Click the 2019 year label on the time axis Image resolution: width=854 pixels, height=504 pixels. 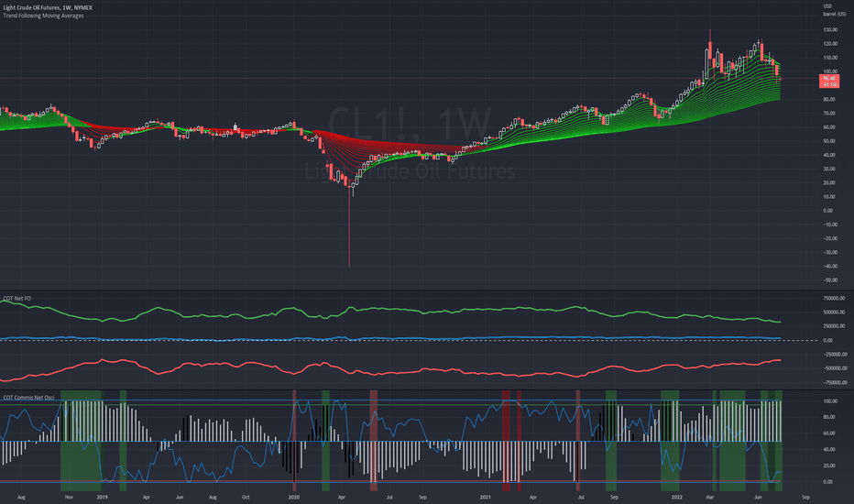(102, 497)
